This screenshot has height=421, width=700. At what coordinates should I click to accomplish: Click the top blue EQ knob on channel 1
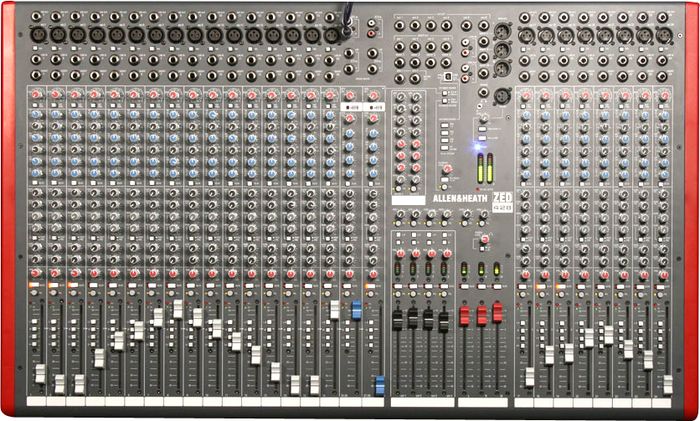35,114
